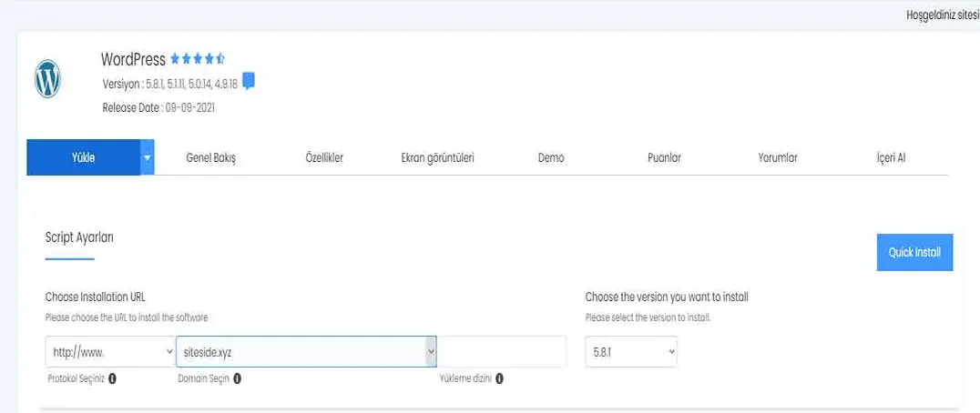Click the WordPress logo icon
The height and width of the screenshot is (413, 980).
(47, 78)
